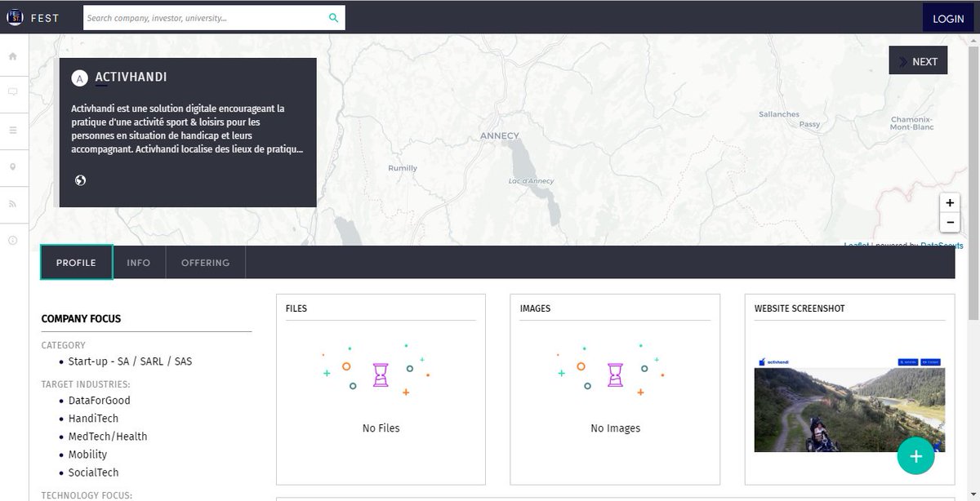
Task: Click the Chamonix-Mont-Blanc map label
Action: pos(912,123)
